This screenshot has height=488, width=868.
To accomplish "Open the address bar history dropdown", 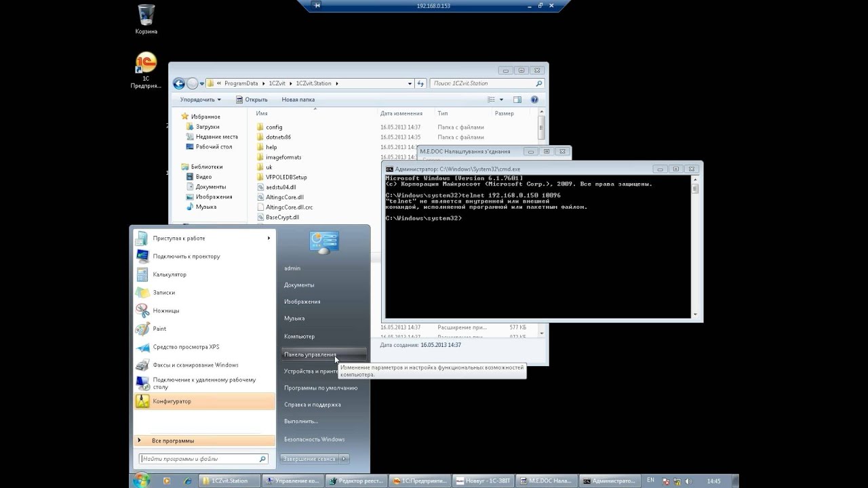I will (x=410, y=83).
